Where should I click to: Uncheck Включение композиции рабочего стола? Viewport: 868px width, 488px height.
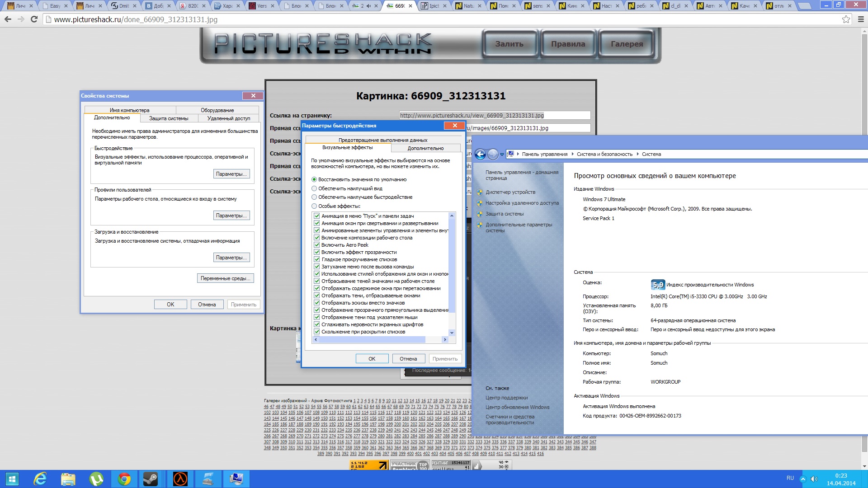317,238
